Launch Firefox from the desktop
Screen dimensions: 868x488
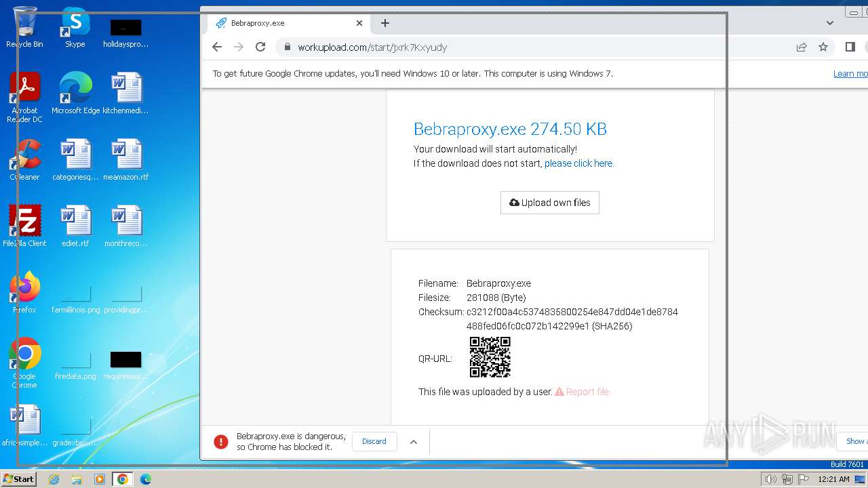click(24, 292)
